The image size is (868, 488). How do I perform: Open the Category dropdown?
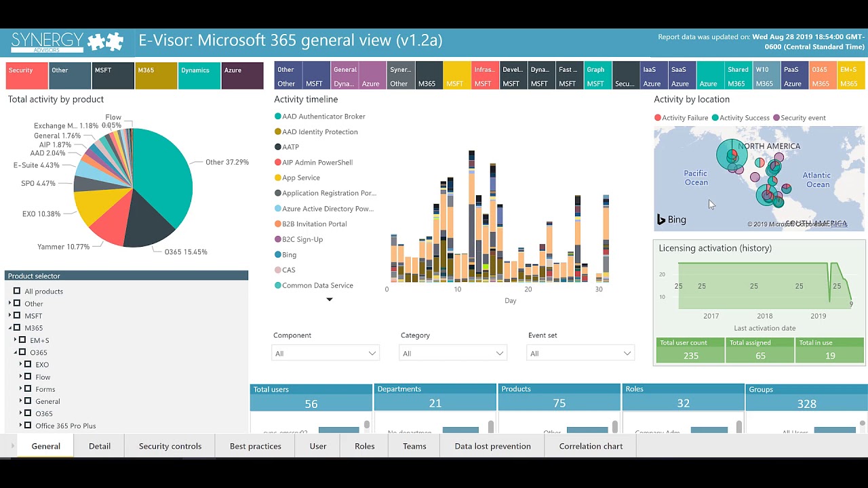[453, 353]
